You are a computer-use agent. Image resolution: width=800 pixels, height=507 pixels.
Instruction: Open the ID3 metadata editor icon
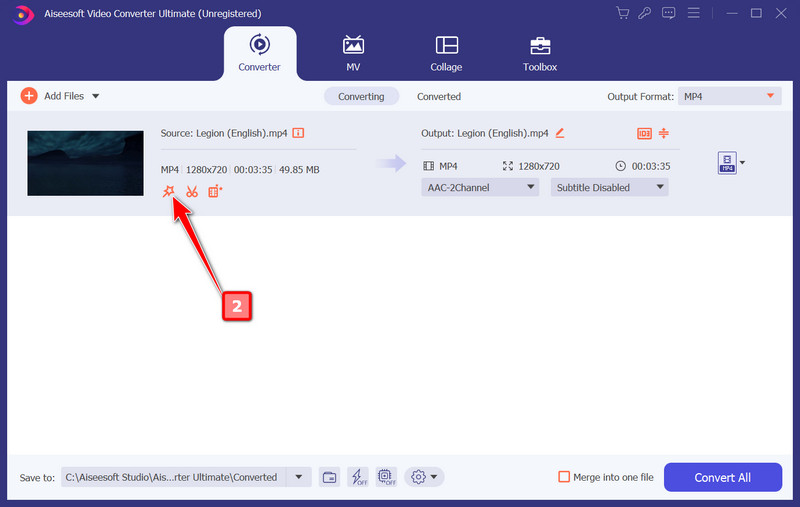pos(644,134)
